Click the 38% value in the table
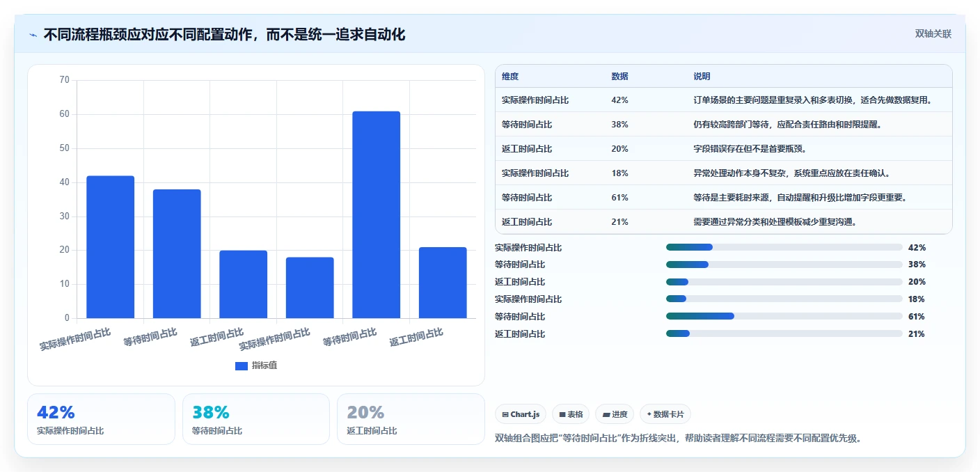This screenshot has height=472, width=980. click(619, 125)
